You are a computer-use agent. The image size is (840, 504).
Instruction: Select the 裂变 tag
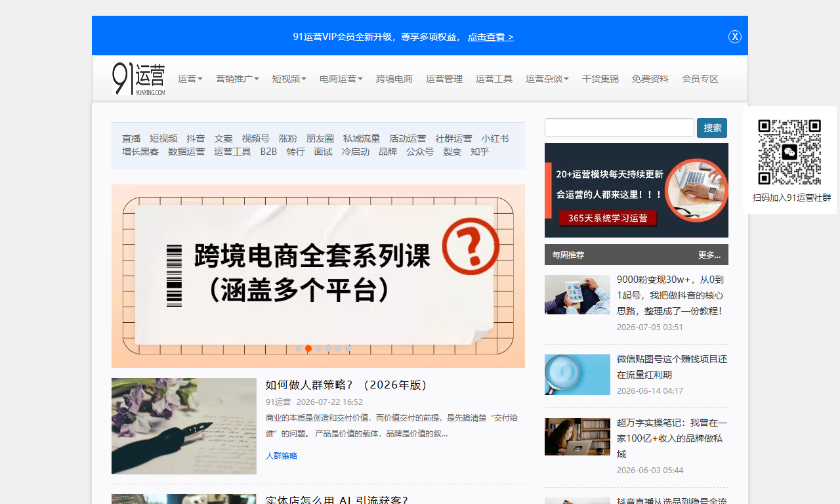[x=452, y=152]
